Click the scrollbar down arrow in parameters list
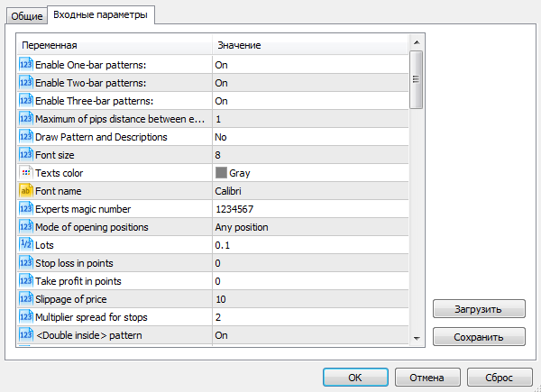 (417, 337)
